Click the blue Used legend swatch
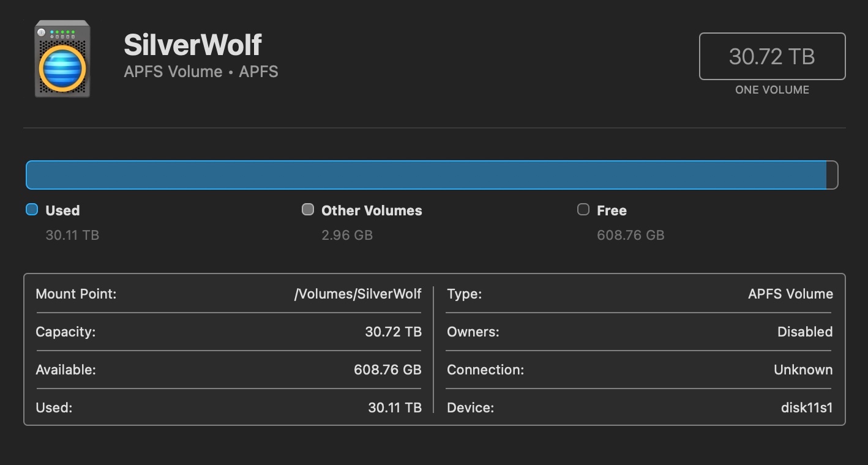The width and height of the screenshot is (868, 465). 32,210
